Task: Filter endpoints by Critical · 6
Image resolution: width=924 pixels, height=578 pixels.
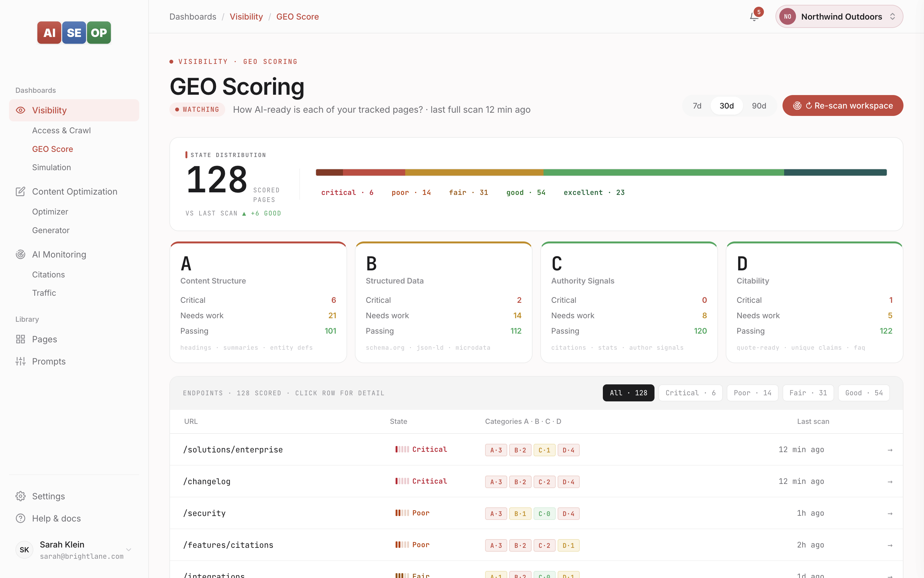Action: pos(690,393)
